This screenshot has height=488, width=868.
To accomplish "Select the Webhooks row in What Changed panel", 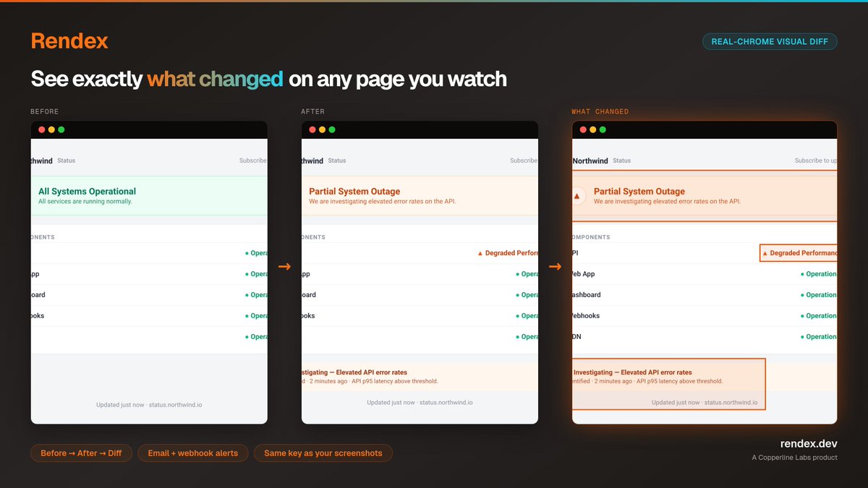I will 705,316.
